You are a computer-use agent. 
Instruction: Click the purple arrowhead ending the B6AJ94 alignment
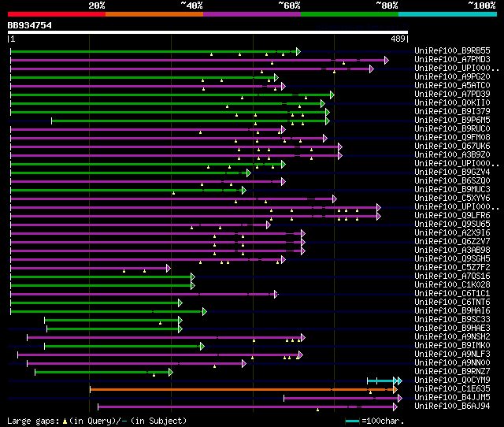point(395,407)
